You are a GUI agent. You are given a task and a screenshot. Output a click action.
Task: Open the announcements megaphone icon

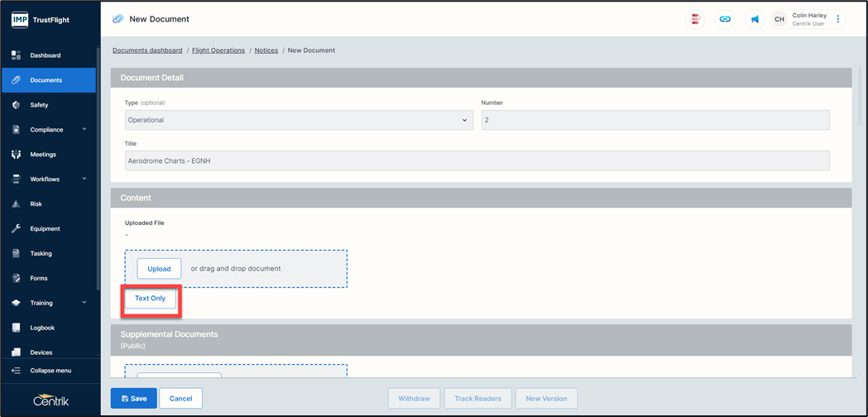tap(754, 19)
